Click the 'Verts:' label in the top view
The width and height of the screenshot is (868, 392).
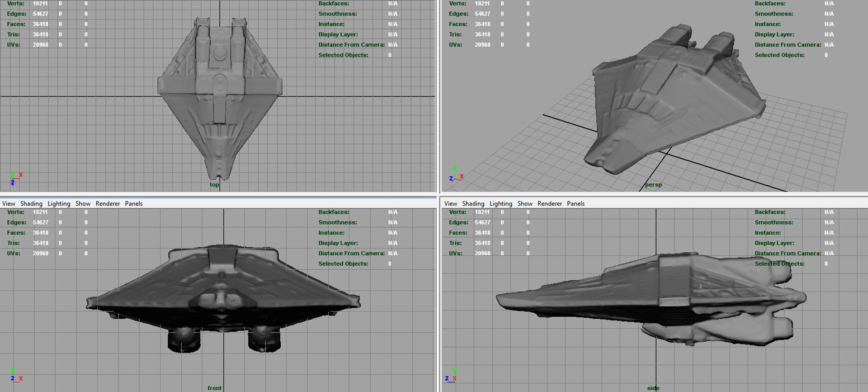coord(16,4)
